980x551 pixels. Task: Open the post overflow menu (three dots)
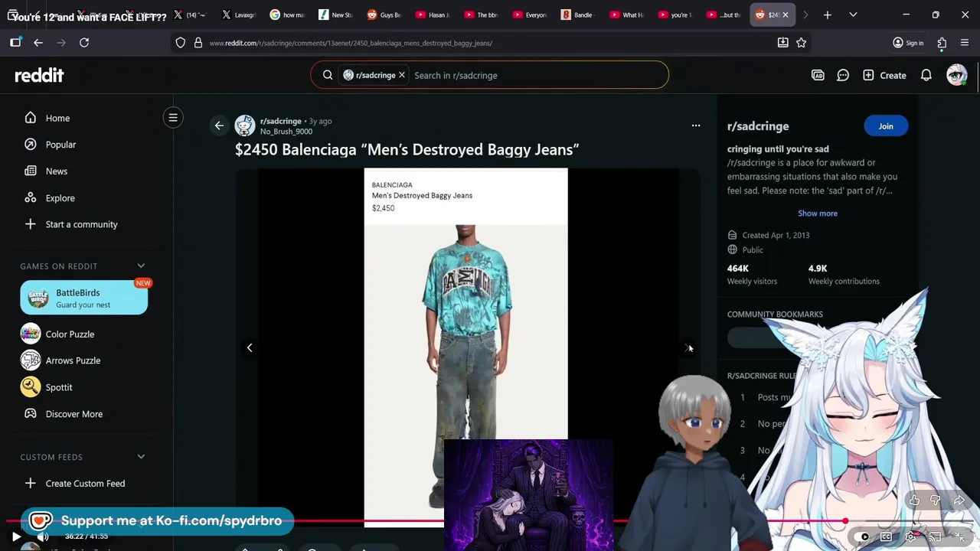coord(696,126)
